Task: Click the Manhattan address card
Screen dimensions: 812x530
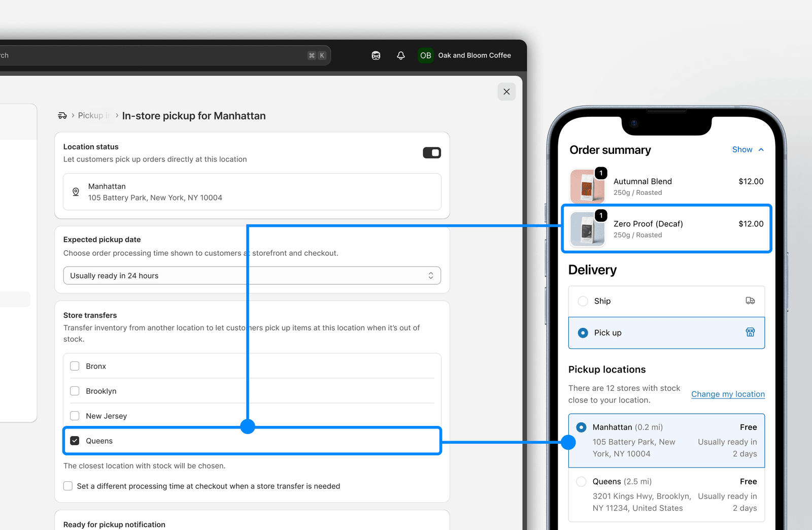Action: pyautogui.click(x=252, y=192)
